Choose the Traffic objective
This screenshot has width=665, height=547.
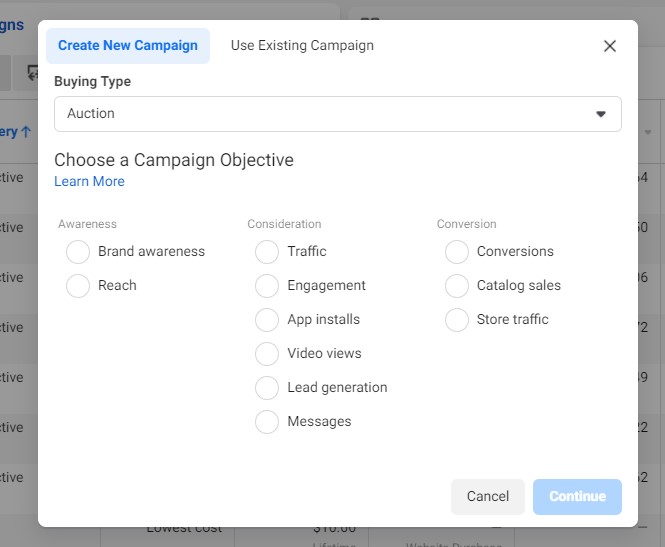(267, 252)
